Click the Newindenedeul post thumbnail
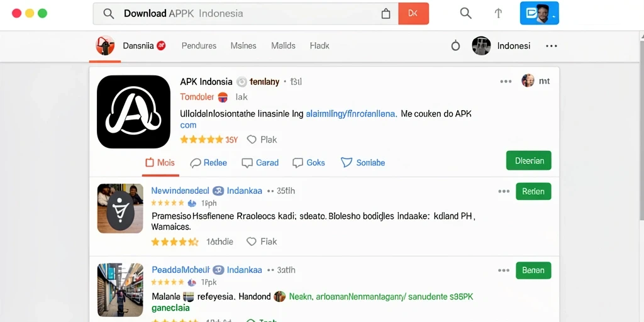This screenshot has width=644, height=322. [x=120, y=208]
